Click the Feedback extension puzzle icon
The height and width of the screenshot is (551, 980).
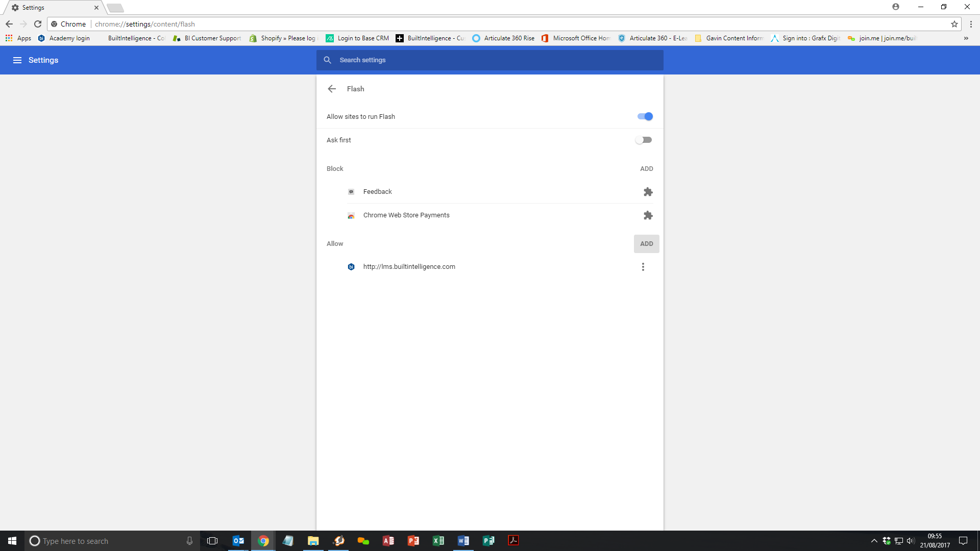point(648,192)
